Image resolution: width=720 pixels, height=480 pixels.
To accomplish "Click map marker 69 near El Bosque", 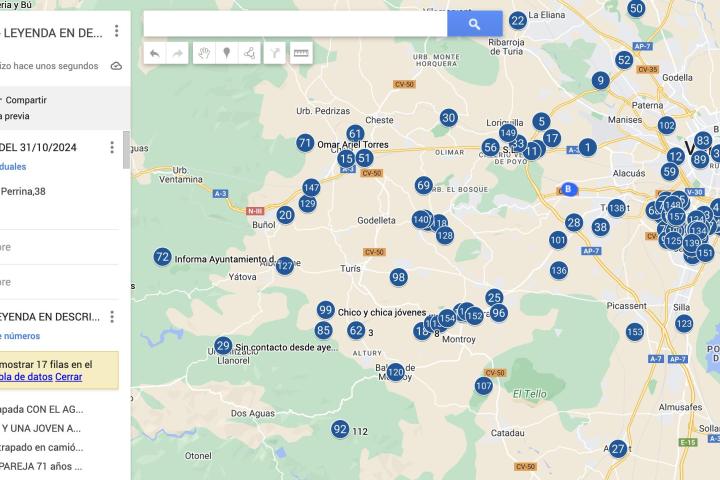I will pos(423,186).
